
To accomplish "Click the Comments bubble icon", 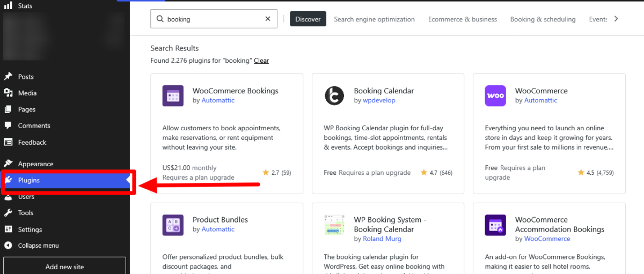I will 8,125.
